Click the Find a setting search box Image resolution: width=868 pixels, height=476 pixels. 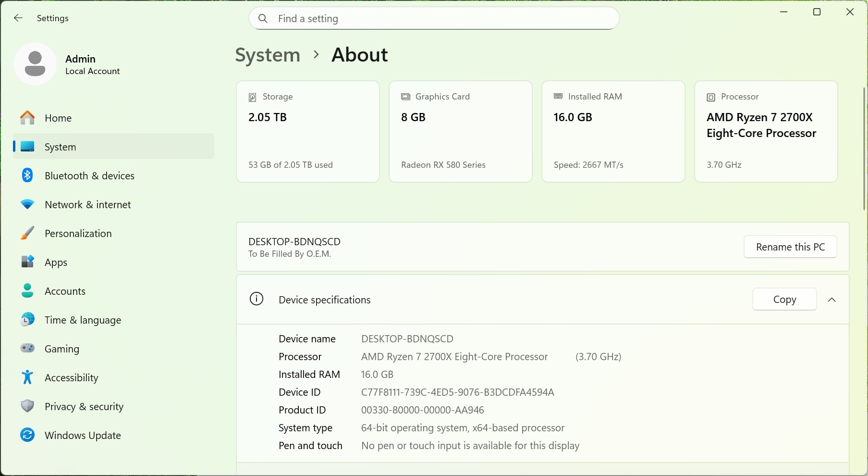coord(434,19)
